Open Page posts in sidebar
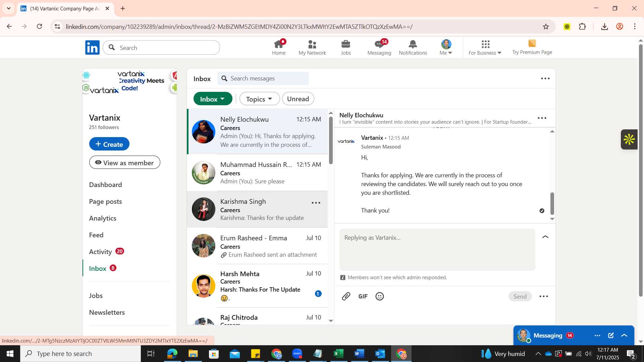Screen dimensions: 644x362 point(106,201)
